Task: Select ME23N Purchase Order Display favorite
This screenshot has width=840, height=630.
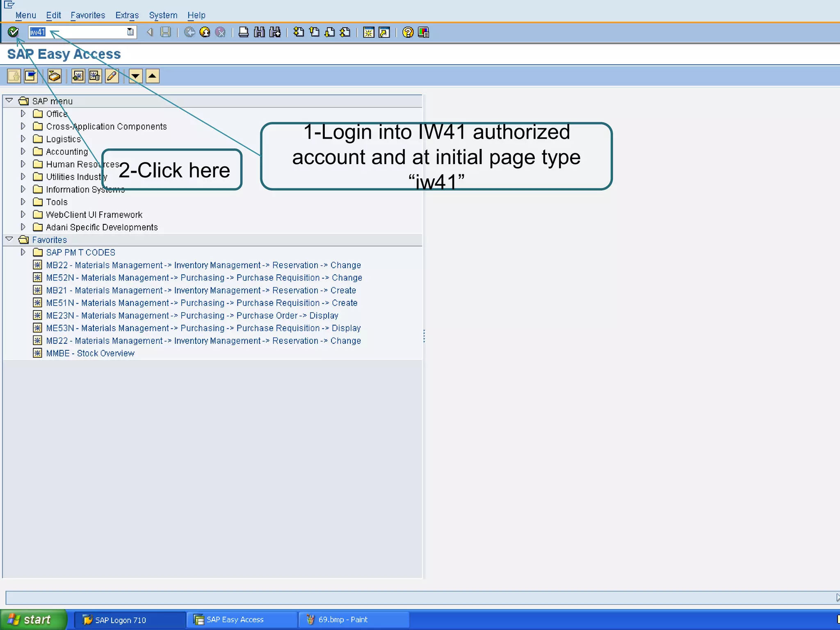Action: tap(192, 315)
